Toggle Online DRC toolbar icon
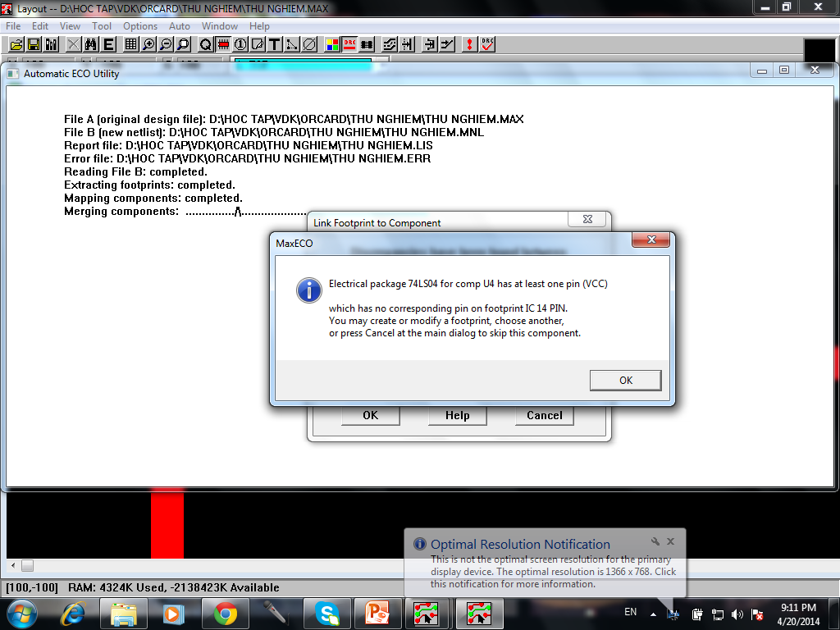The image size is (840, 630). pyautogui.click(x=349, y=44)
